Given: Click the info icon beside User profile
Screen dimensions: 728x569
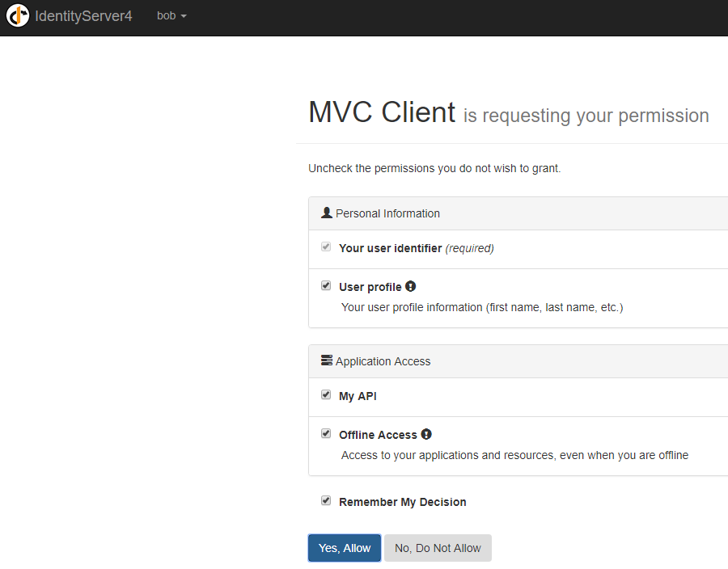Looking at the screenshot, I should point(411,286).
